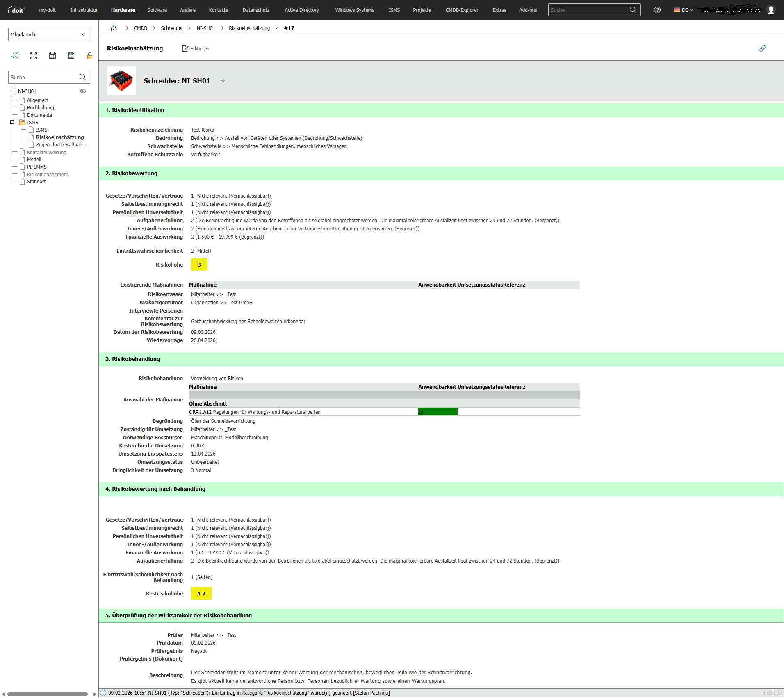Viewport: 784px width, 698px height.
Task: Open the Hardware menu
Action: (123, 10)
